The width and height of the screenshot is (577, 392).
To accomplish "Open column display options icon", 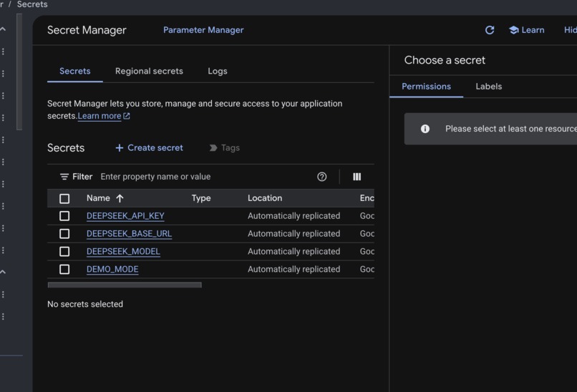I will tap(357, 177).
